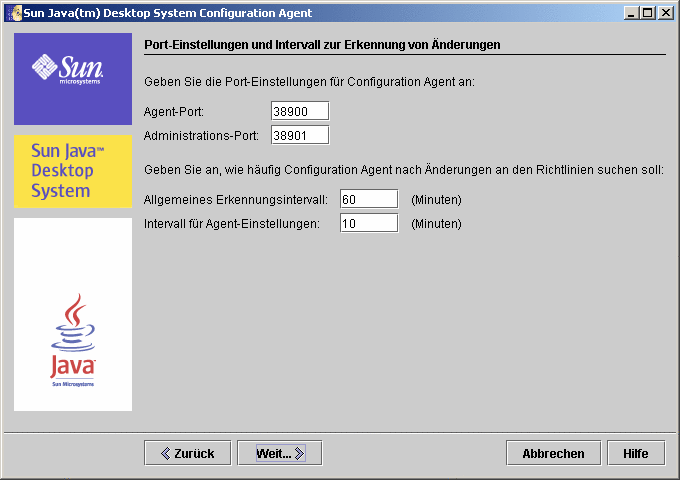Click the title bar application icon

tap(14, 13)
